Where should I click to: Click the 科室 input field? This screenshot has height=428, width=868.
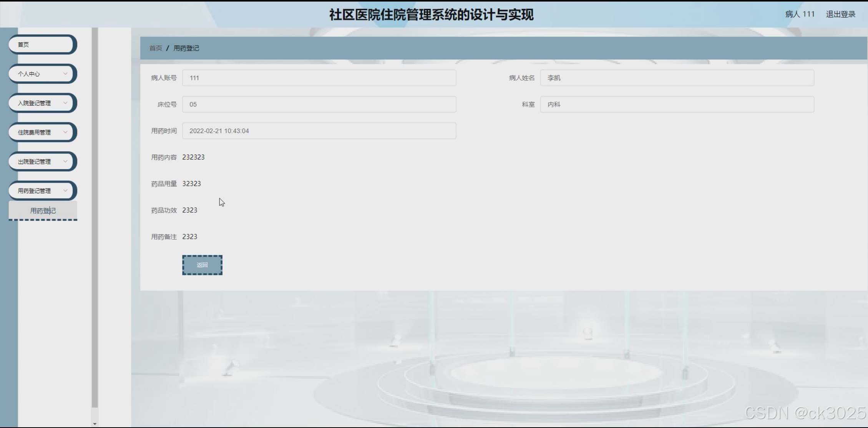coord(677,104)
